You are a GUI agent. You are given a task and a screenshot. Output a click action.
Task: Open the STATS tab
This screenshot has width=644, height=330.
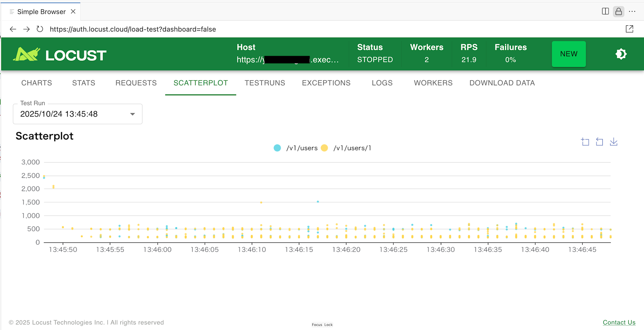click(84, 83)
